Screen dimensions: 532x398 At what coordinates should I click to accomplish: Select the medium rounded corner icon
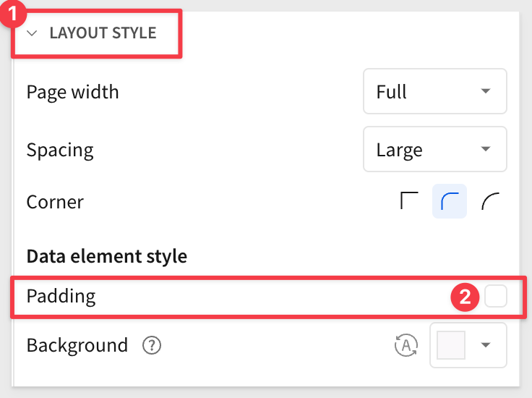[450, 201]
